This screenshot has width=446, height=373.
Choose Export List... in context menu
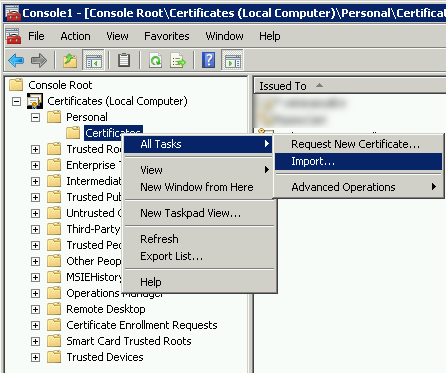[199, 256]
